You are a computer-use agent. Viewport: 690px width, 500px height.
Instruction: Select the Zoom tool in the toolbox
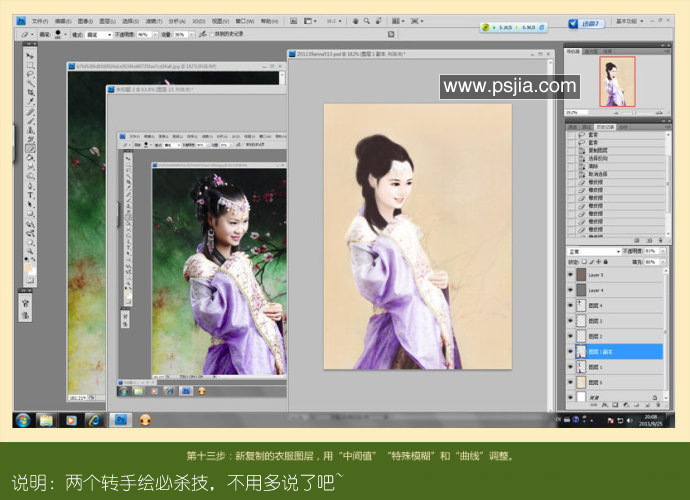coord(30,252)
